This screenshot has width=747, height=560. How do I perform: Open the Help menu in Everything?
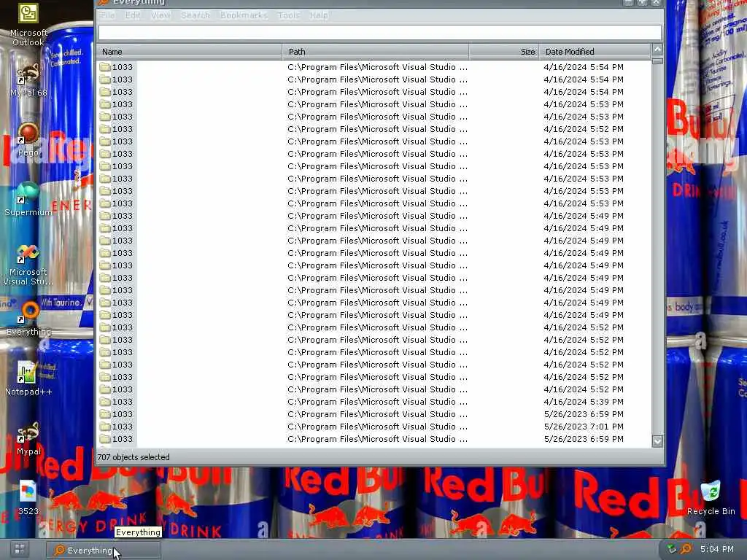click(319, 15)
